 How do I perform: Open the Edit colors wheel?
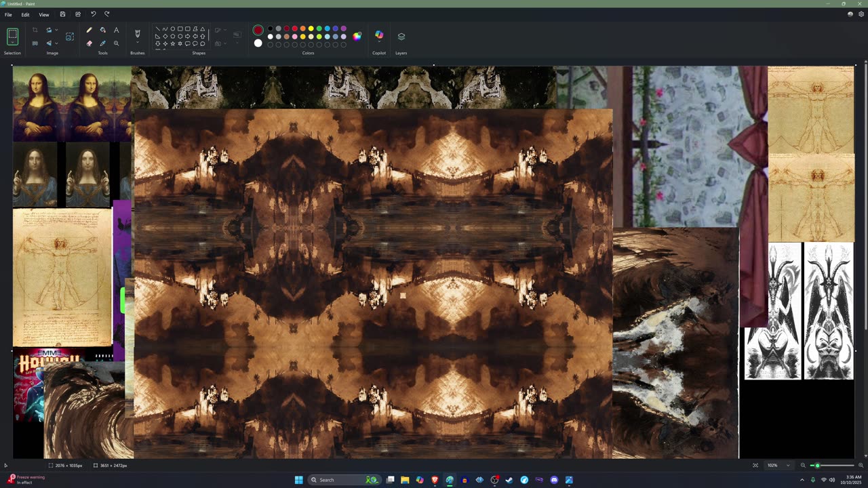pyautogui.click(x=357, y=36)
